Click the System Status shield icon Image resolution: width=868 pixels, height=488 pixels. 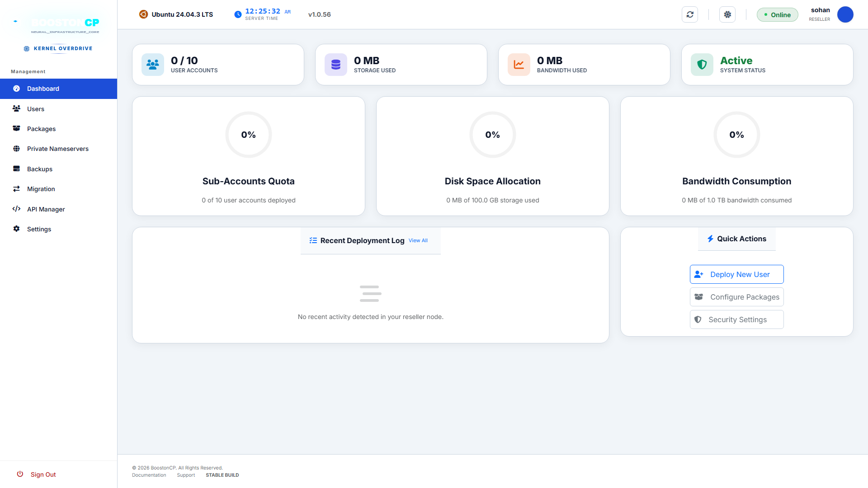point(702,65)
